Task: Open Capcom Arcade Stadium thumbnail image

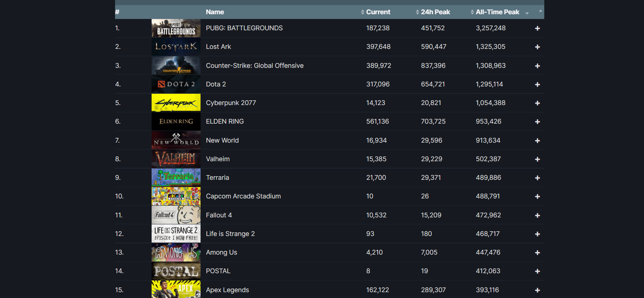Action: pyautogui.click(x=176, y=196)
